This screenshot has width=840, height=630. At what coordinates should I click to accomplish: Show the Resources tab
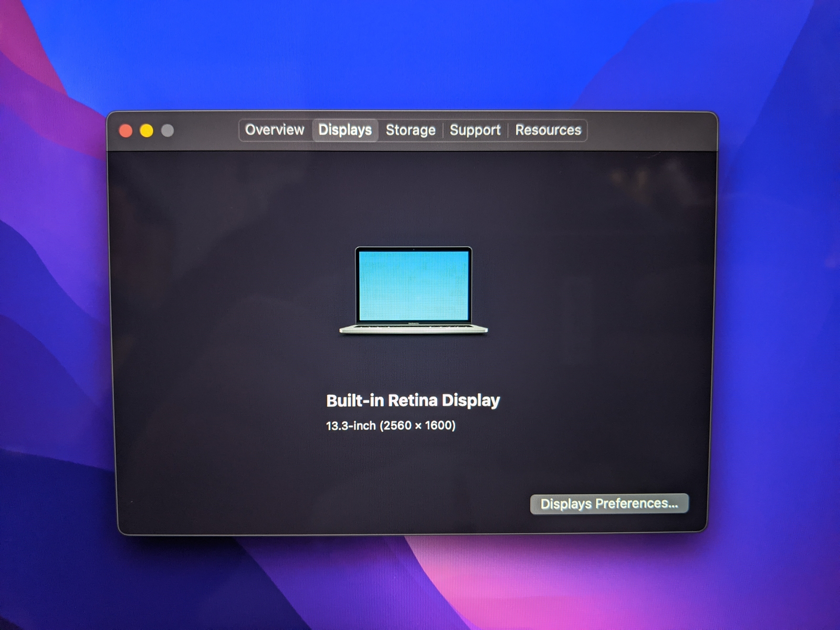pyautogui.click(x=548, y=130)
